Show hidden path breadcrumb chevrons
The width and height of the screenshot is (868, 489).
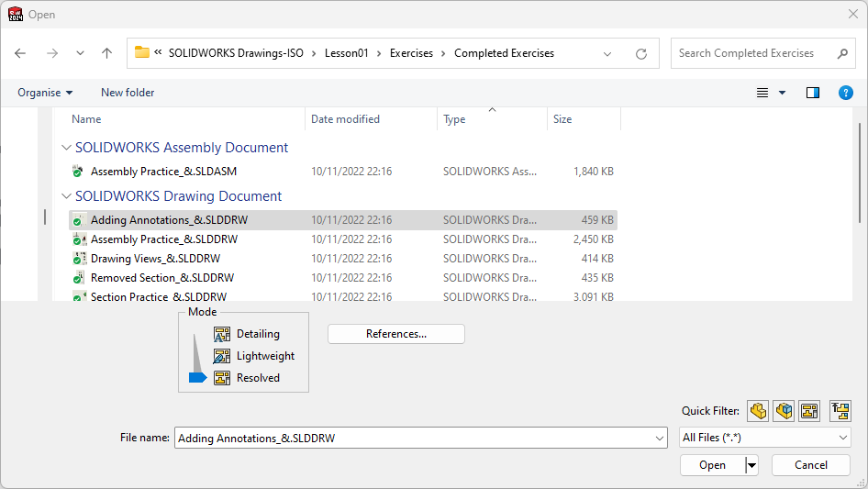click(158, 52)
